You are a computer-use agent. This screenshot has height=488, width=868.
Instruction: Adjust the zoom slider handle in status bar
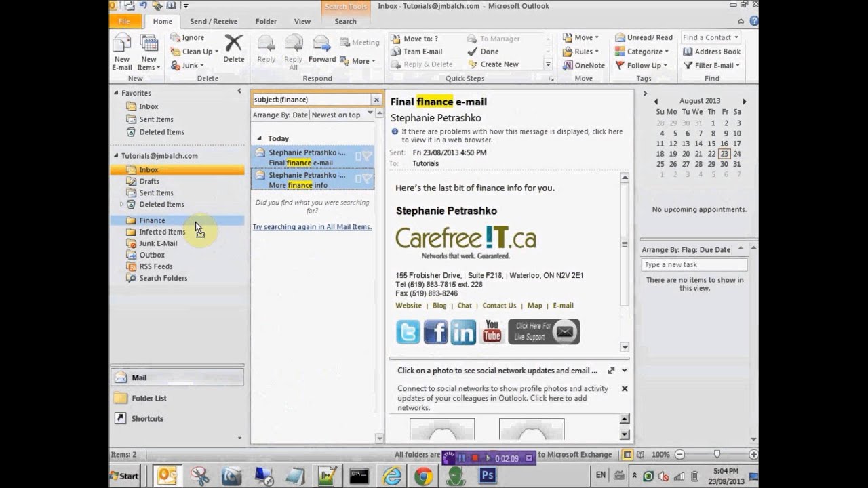pyautogui.click(x=717, y=455)
